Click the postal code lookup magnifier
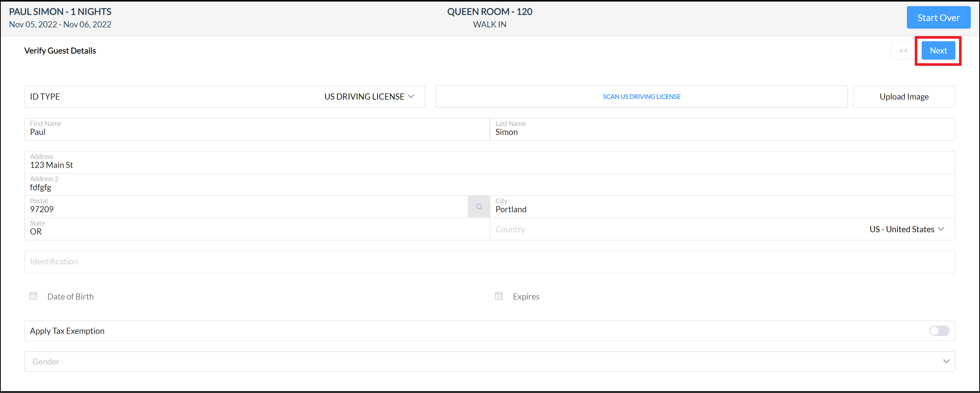The image size is (980, 393). tap(479, 206)
